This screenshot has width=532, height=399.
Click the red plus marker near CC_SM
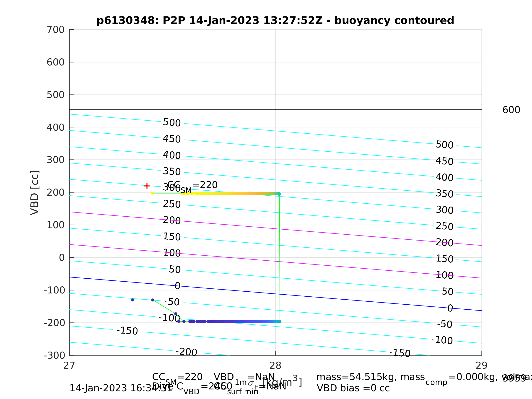[x=147, y=186]
